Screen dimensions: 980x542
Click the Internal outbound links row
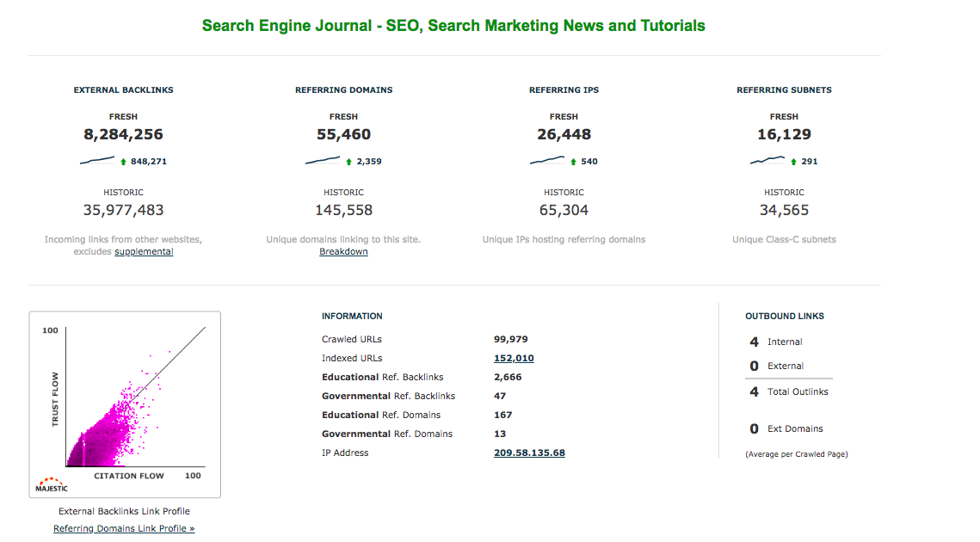tap(775, 342)
